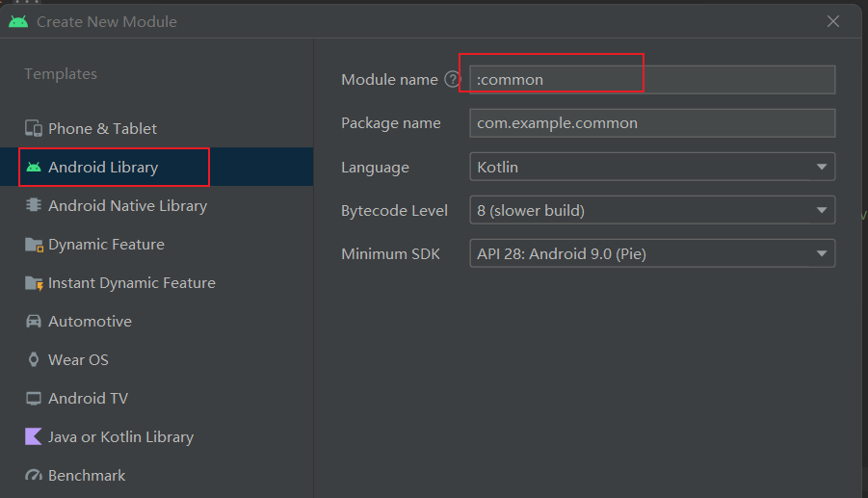
Task: Click the Android Library robot icon
Action: point(34,167)
